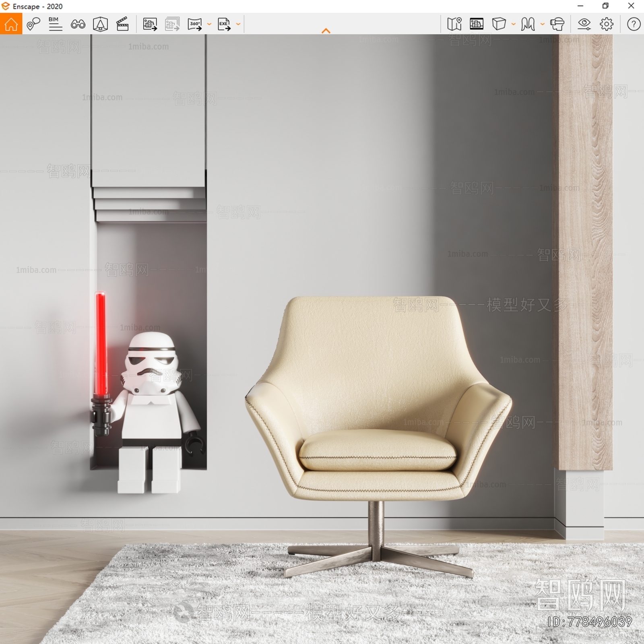Close the Enscape window
The height and width of the screenshot is (644, 644).
[x=631, y=6]
